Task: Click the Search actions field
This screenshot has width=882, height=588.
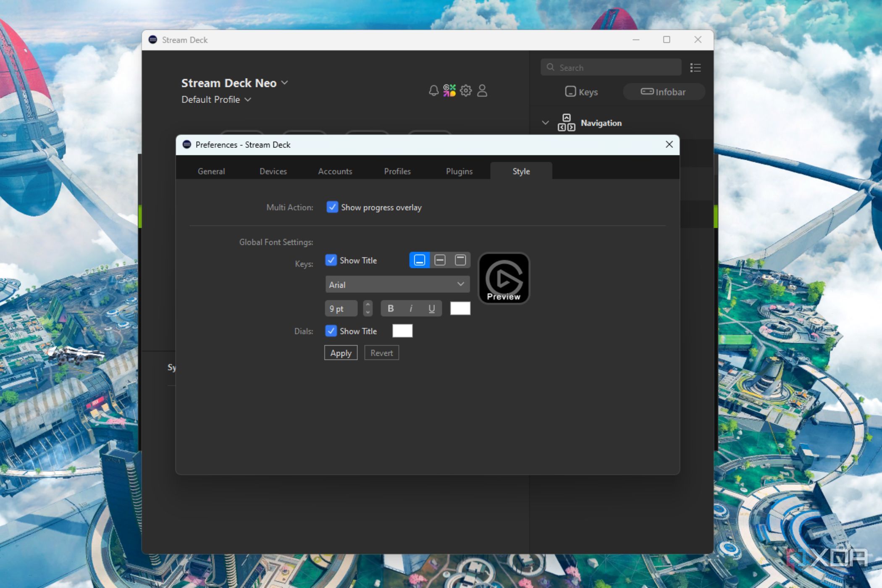Action: 611,68
